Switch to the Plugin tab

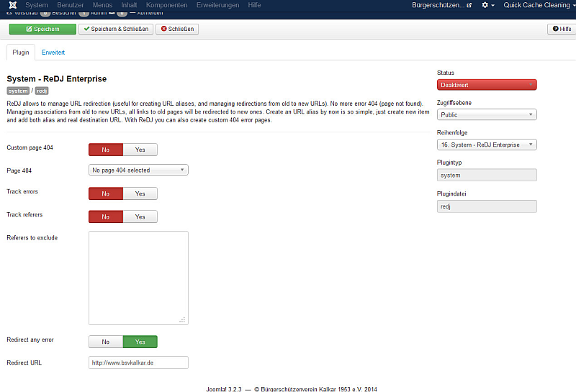(x=21, y=52)
